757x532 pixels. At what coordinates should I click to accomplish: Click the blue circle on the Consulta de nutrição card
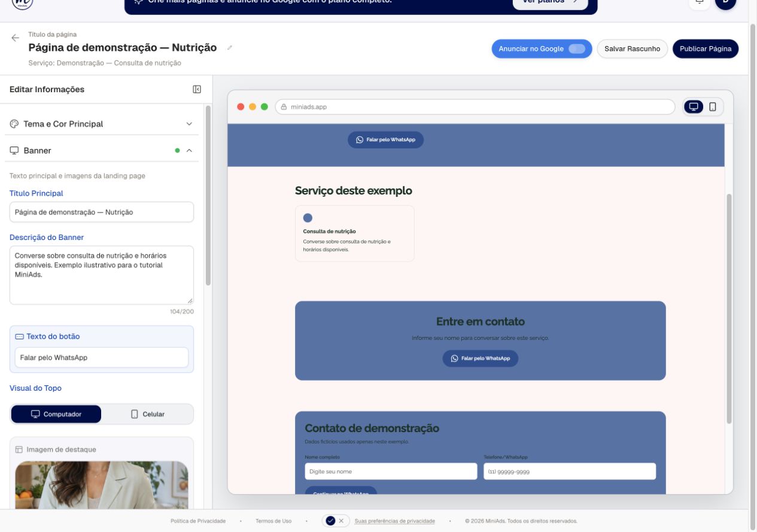click(x=308, y=218)
